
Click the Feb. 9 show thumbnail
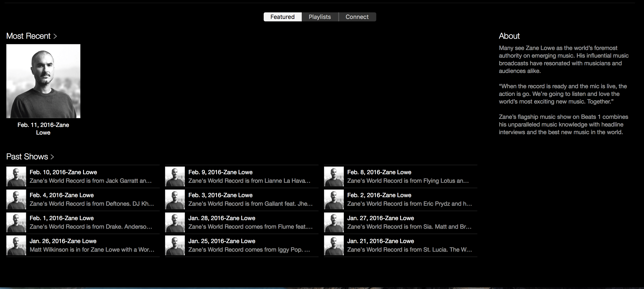[175, 176]
